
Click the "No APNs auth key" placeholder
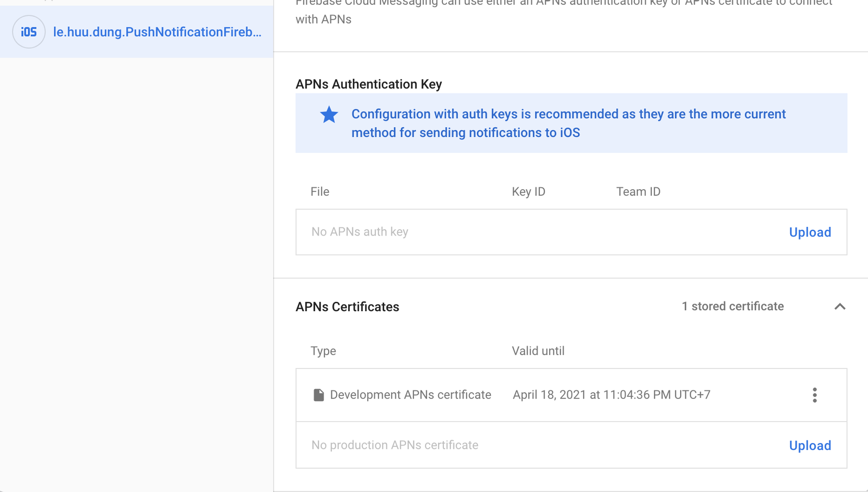pos(360,232)
